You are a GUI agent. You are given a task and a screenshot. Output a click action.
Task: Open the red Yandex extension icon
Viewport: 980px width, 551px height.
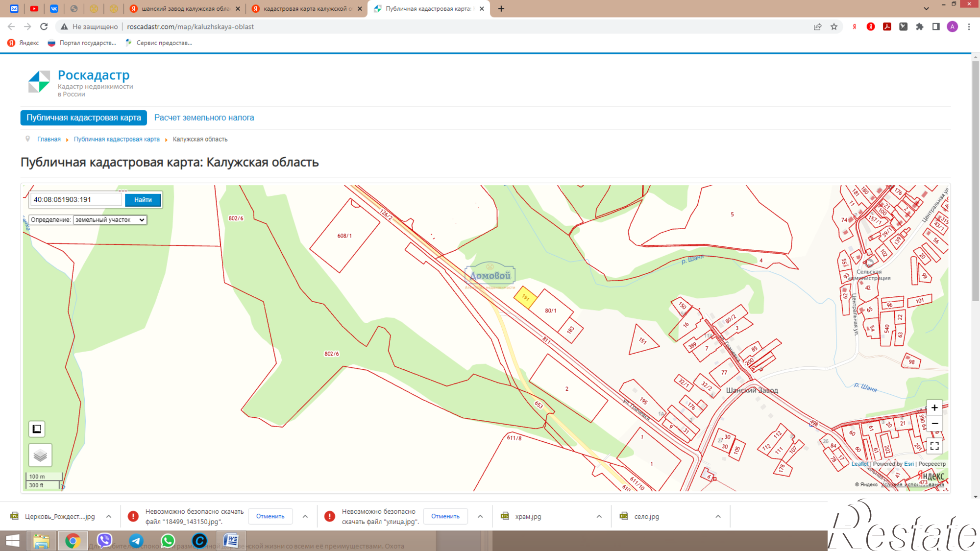[x=871, y=26]
